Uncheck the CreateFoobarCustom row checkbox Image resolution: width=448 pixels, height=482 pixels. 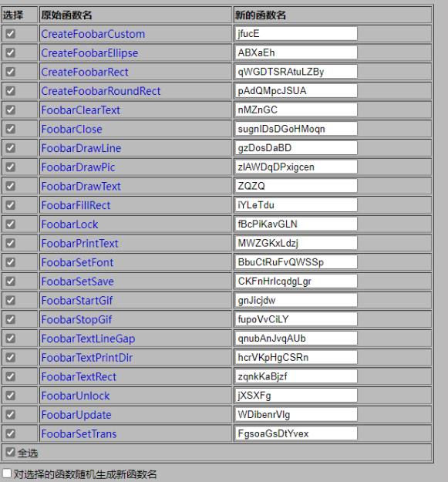11,33
